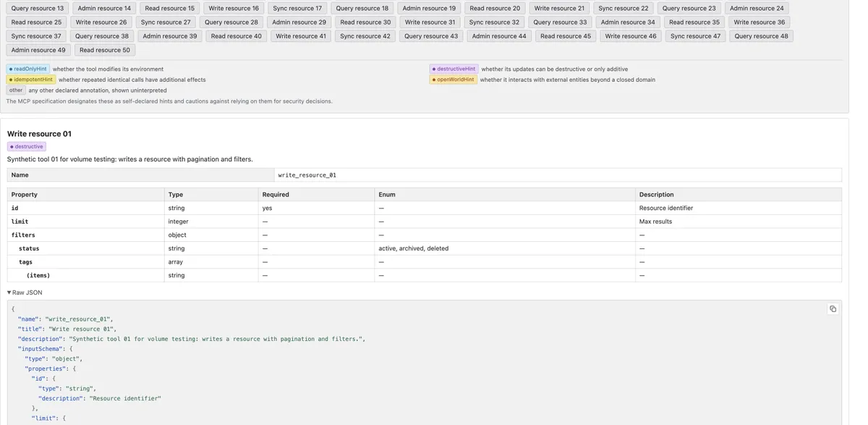Image resolution: width=868 pixels, height=425 pixels.
Task: Select Admin resource 49
Action: (x=38, y=50)
